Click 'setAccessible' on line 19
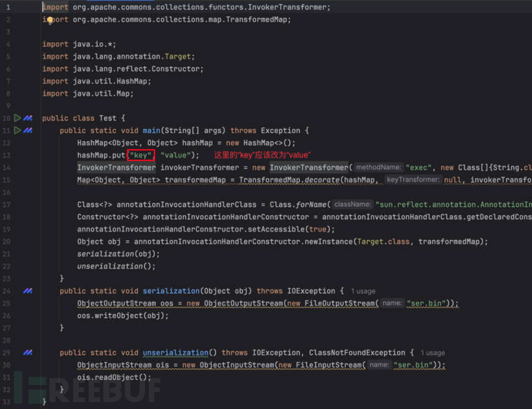532x409 pixels. pyautogui.click(x=276, y=229)
